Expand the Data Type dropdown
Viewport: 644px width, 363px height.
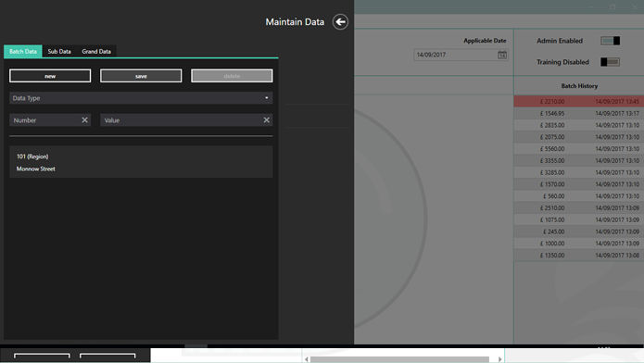coord(141,98)
